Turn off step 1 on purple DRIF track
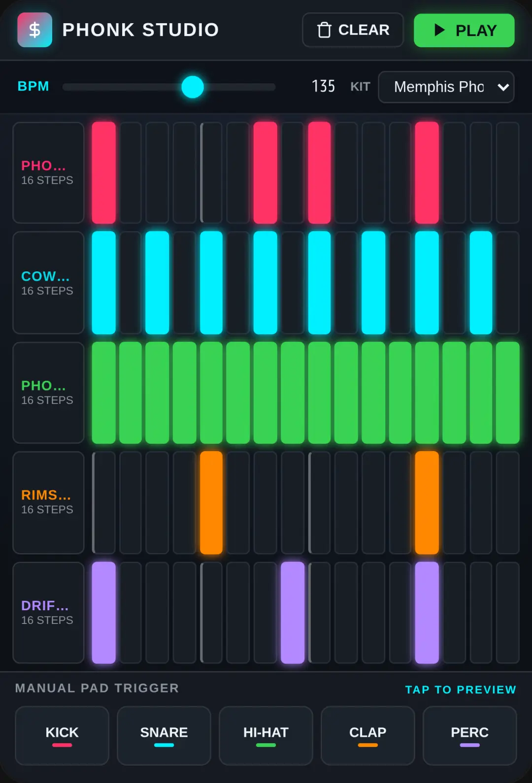The width and height of the screenshot is (532, 783). click(x=104, y=613)
